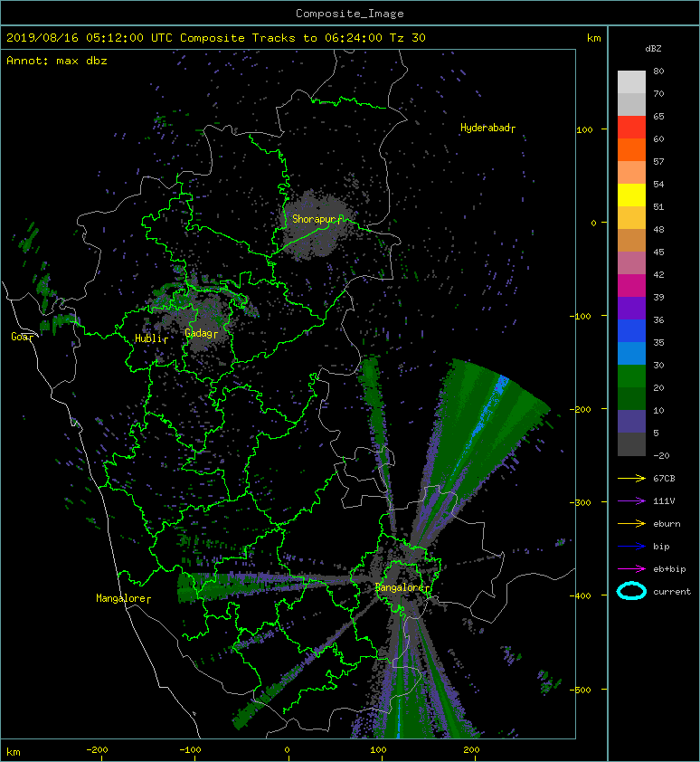This screenshot has height=762, width=700.
Task: Click the magenta eb+bip arrow icon
Action: [631, 569]
